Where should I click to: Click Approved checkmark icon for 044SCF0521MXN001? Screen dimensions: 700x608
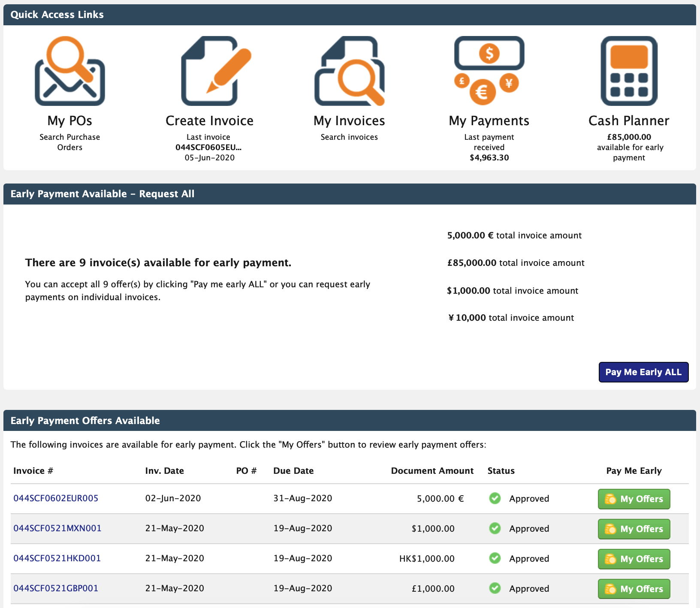click(495, 528)
